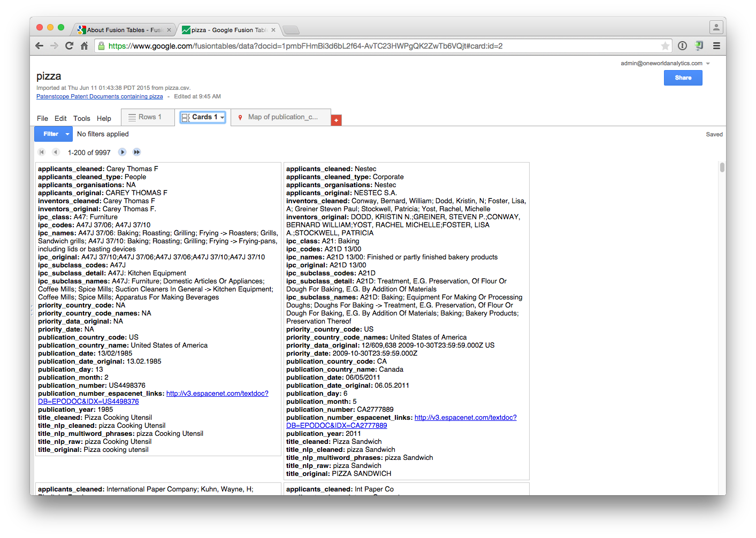Click 'publication_number: US4498376' text
The height and width of the screenshot is (538, 756).
point(91,386)
